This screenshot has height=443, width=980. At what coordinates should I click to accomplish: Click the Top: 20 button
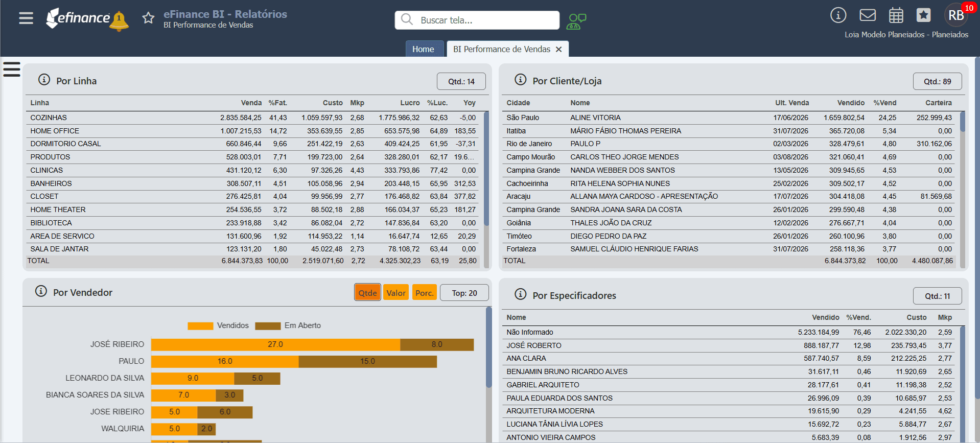tap(464, 293)
